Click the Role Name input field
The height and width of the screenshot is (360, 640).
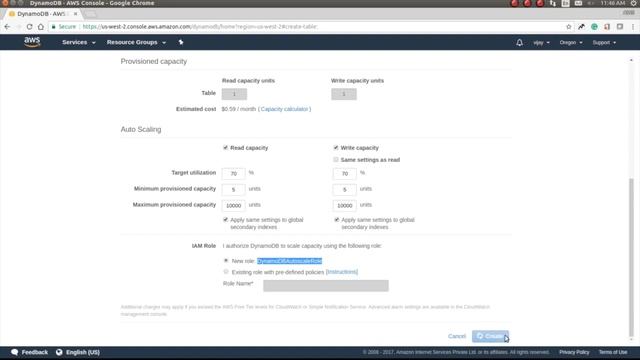click(x=326, y=285)
